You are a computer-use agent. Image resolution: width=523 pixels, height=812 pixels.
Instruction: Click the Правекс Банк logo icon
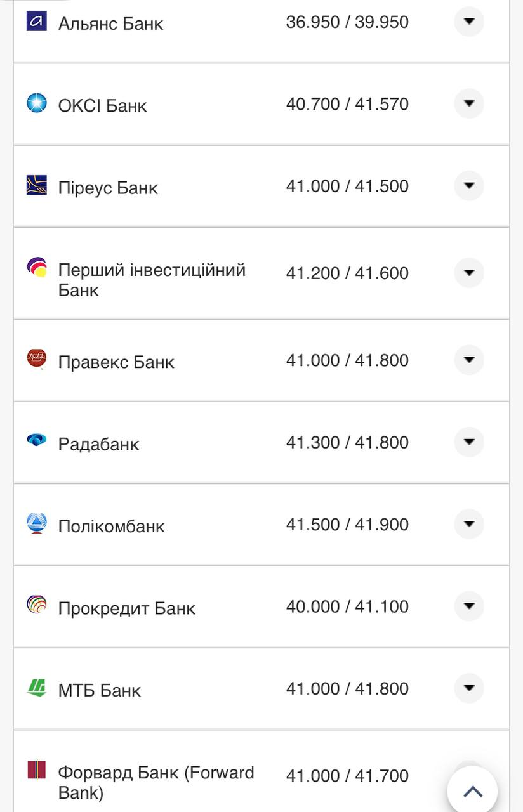37,359
